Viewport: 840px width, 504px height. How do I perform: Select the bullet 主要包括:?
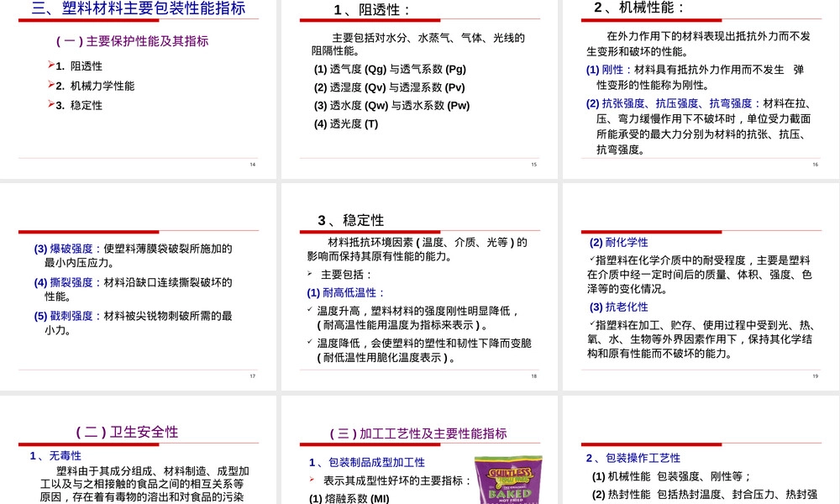coord(339,275)
